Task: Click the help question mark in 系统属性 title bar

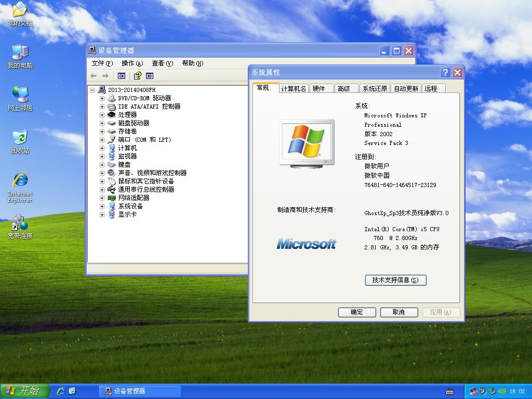Action: tap(445, 72)
